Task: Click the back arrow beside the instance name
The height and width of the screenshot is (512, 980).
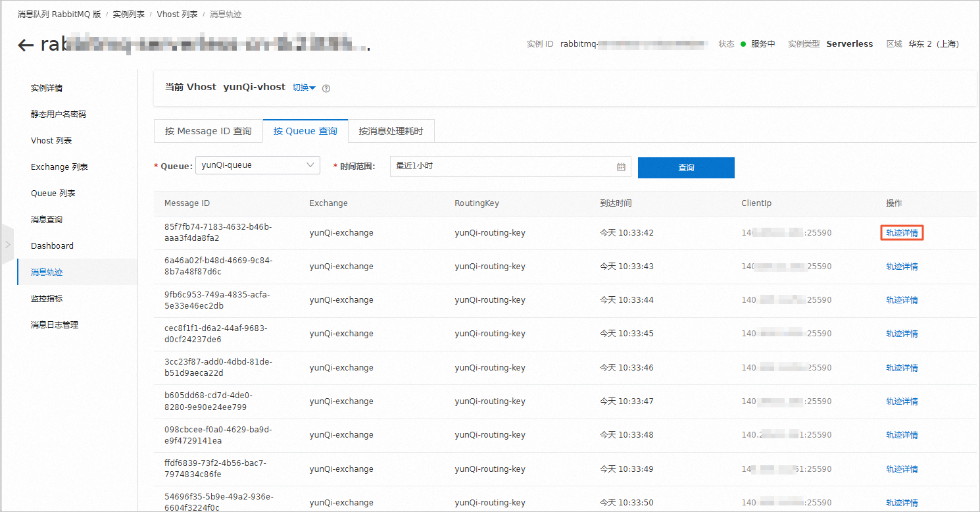Action: pos(26,45)
